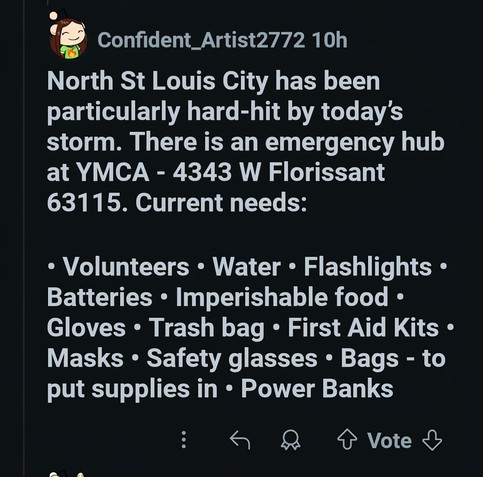Screen dimensions: 483x477
Task: Visit the Confident_Artist2772 profile link
Action: (x=201, y=40)
